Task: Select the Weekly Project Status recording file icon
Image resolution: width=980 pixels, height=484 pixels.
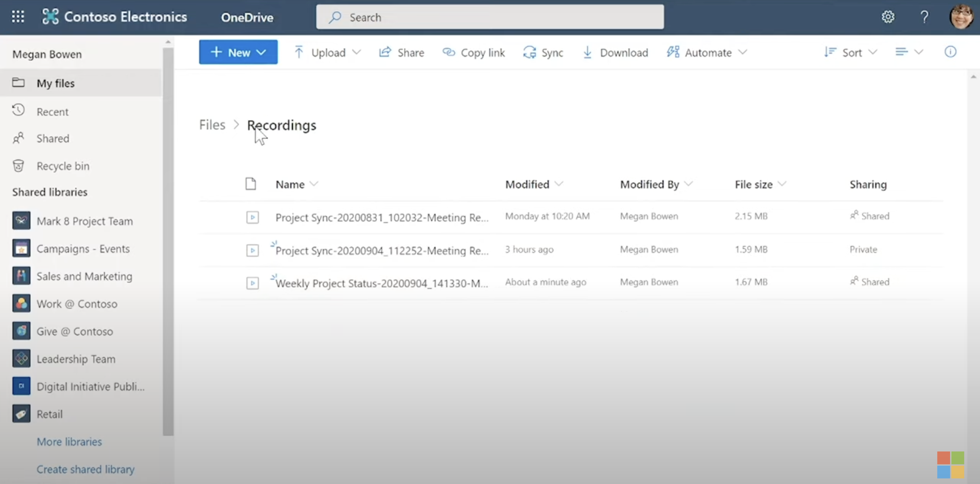Action: tap(252, 283)
